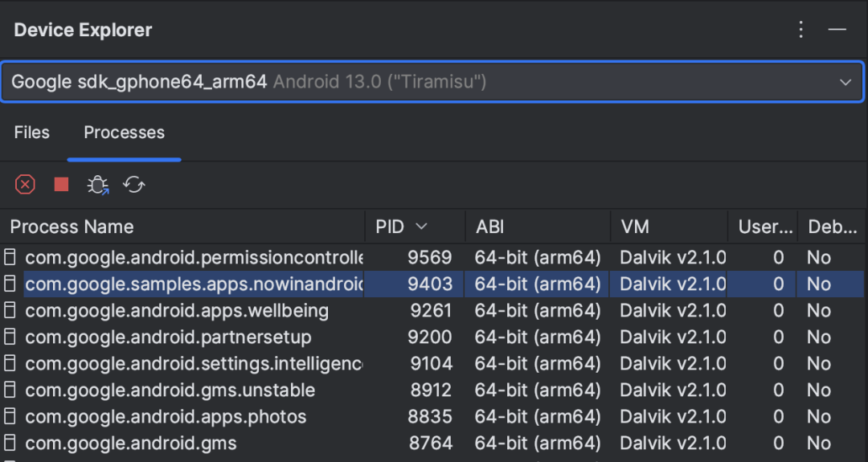Click PID value 8912
The height and width of the screenshot is (462, 868).
(x=431, y=390)
